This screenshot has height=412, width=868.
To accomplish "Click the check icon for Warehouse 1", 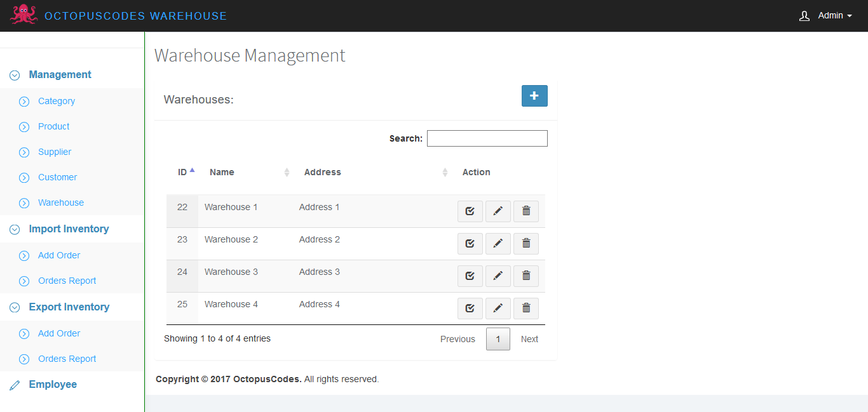I will [x=470, y=211].
